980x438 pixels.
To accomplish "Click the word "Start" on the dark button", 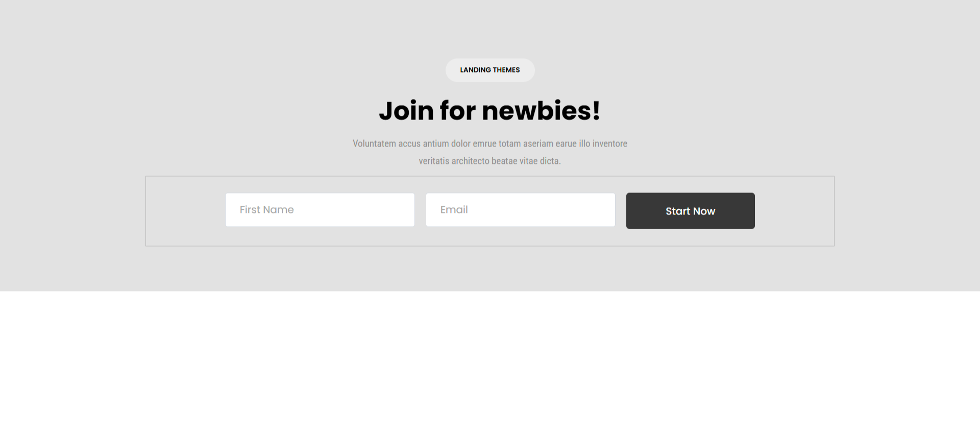I will coord(678,211).
